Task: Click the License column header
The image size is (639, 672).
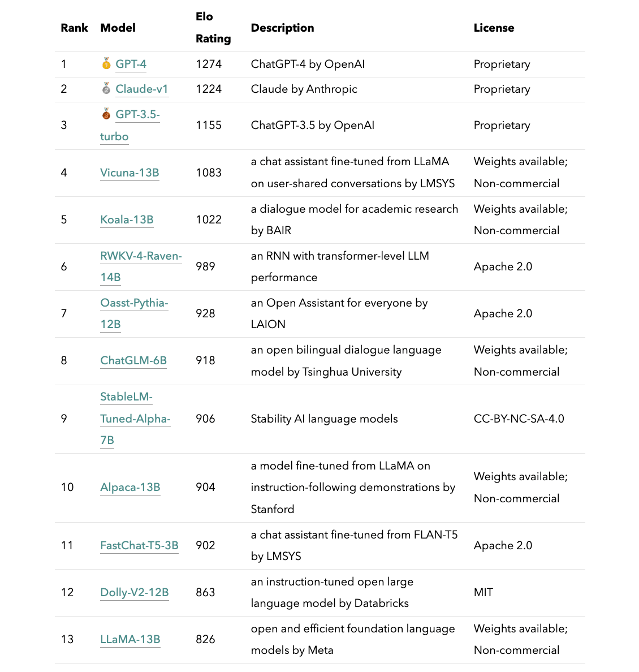Action: pos(494,28)
